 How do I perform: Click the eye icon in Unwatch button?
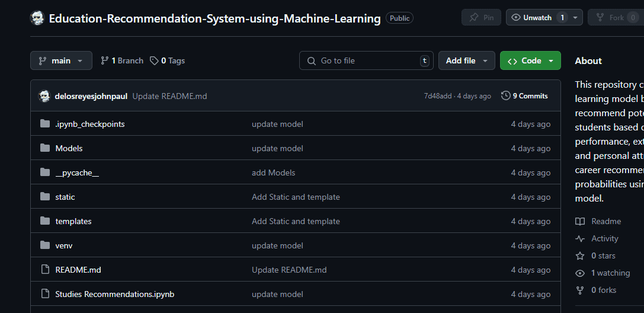[516, 18]
